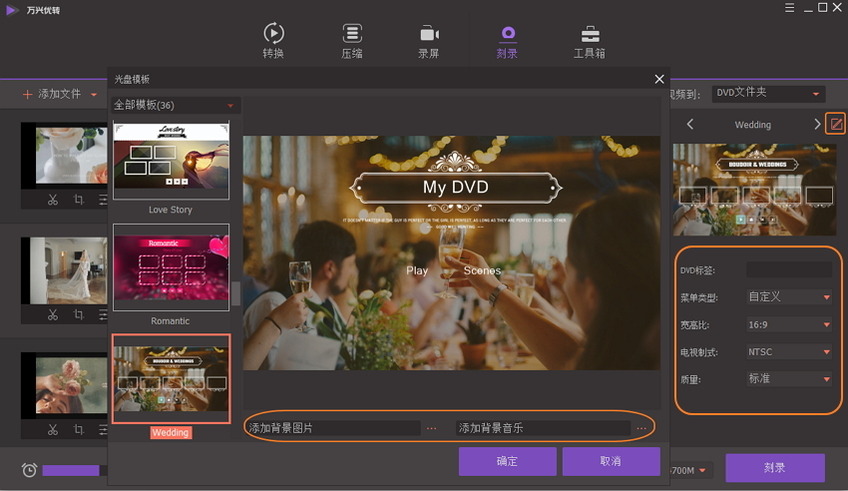Open the 电视制式 NTSC dropdown
The width and height of the screenshot is (848, 491).
pyautogui.click(x=789, y=352)
